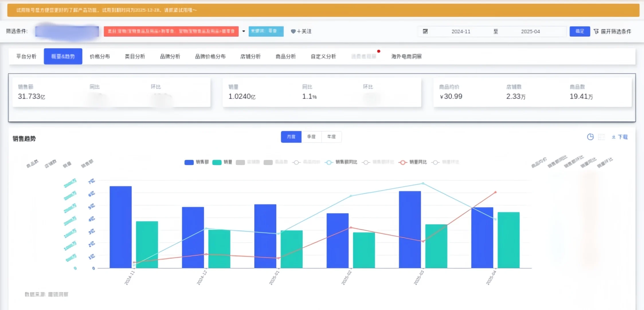Switch to 海外电商洞察 tab
Viewport: 644px width, 310px height.
(x=406, y=56)
